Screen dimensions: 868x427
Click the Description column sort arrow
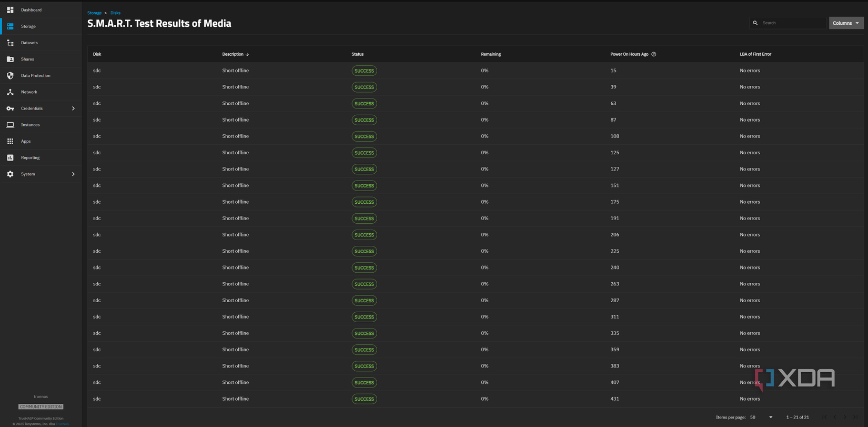[x=247, y=54]
